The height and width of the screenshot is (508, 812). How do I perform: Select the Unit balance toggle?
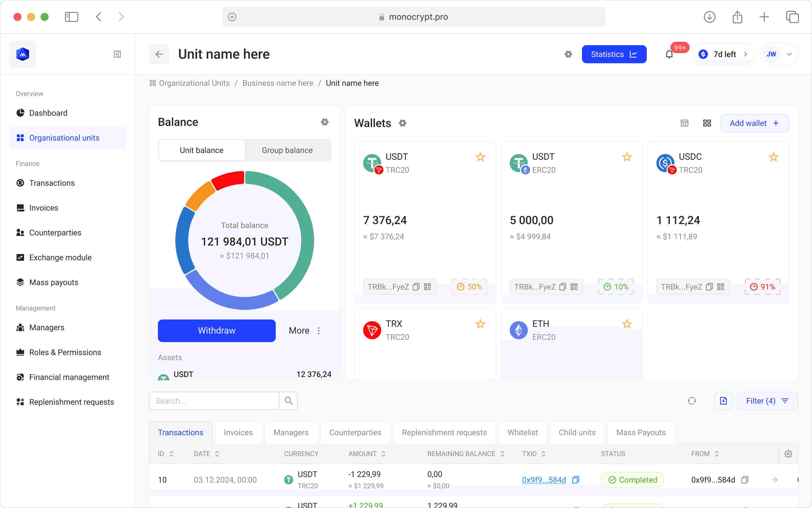click(202, 150)
